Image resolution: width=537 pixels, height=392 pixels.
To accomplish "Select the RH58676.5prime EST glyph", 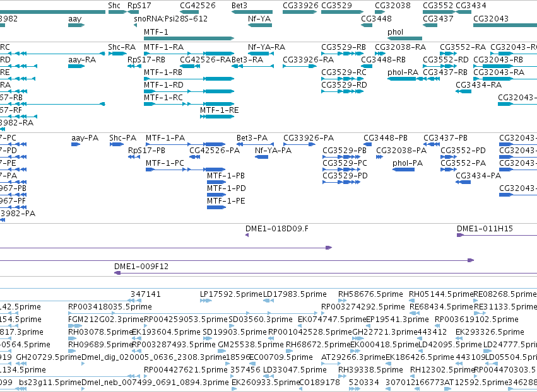I will pyautogui.click(x=342, y=301).
